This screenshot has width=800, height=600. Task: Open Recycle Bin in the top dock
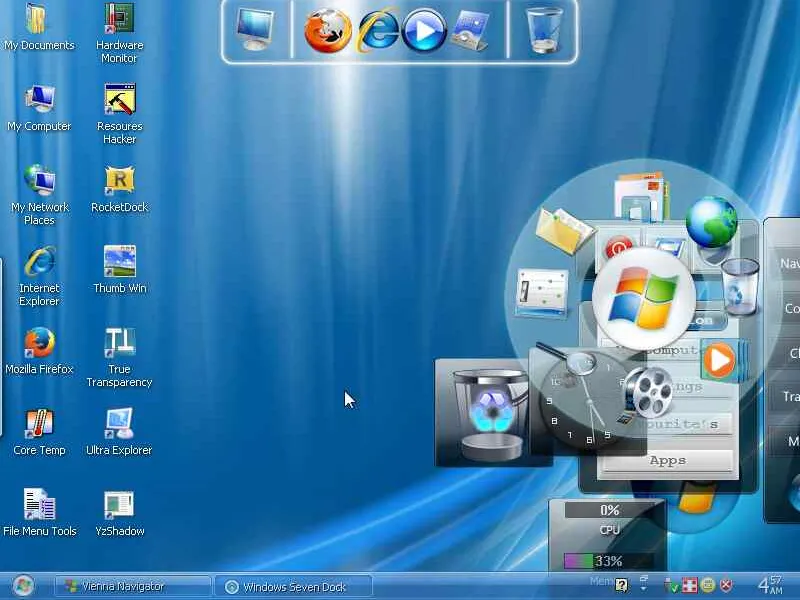coord(544,30)
